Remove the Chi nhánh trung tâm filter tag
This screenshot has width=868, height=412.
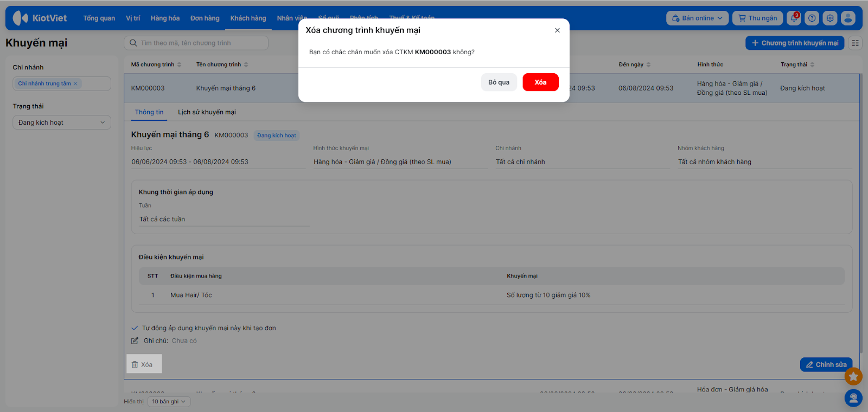pos(75,83)
